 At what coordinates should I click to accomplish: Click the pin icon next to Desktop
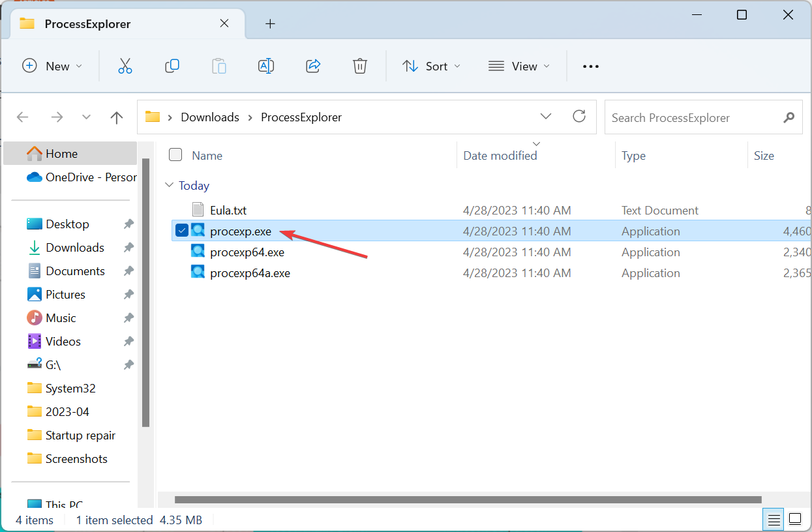point(128,224)
